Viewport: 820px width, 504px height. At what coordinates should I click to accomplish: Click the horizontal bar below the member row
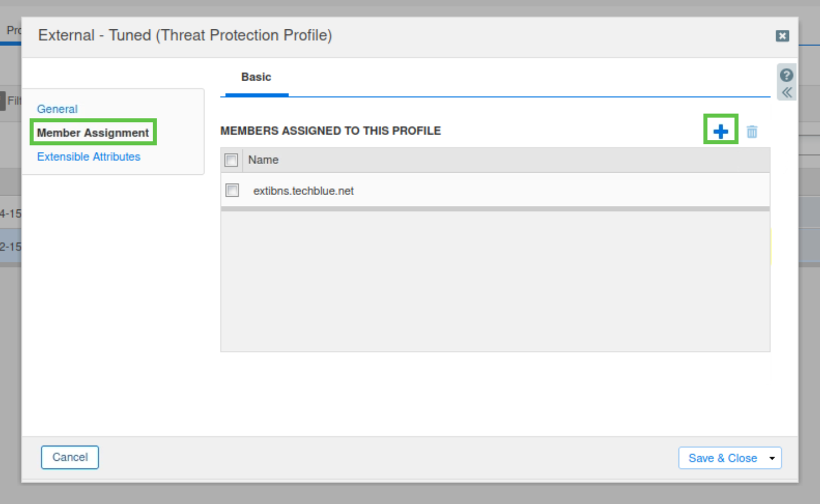click(495, 209)
